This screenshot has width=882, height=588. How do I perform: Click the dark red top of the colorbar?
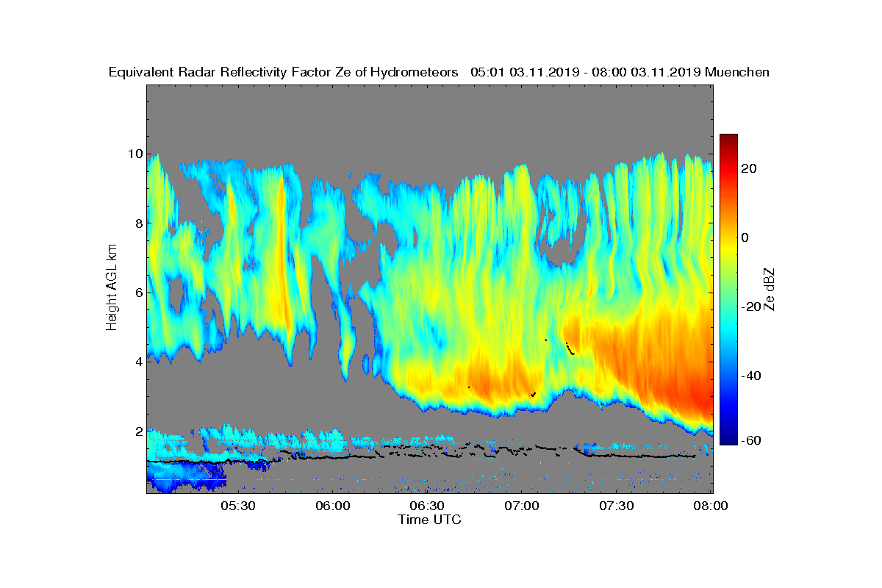[x=728, y=137]
